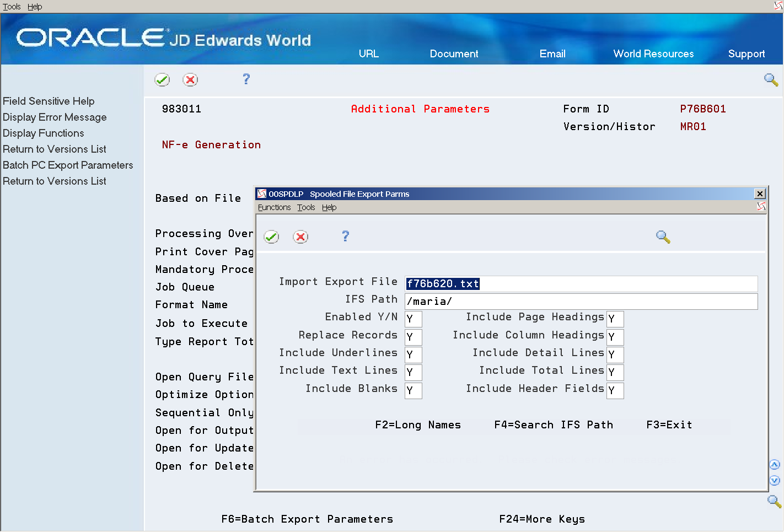The height and width of the screenshot is (532, 784).
Task: Click the blue question mark icon in the main toolbar
Action: pyautogui.click(x=246, y=79)
